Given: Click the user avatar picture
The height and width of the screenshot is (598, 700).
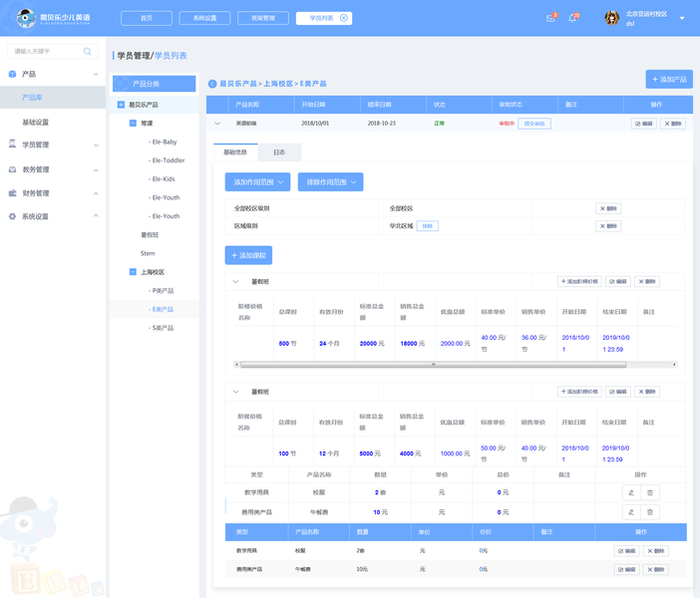Looking at the screenshot, I should click(x=611, y=18).
